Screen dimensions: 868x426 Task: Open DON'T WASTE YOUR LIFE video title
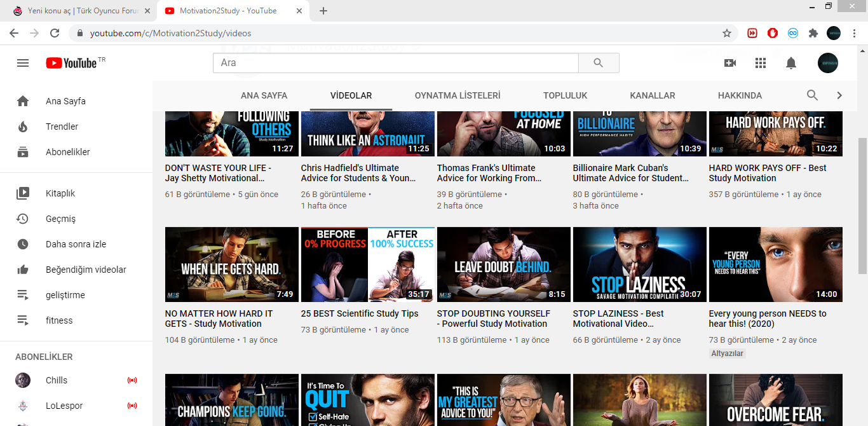pos(218,173)
